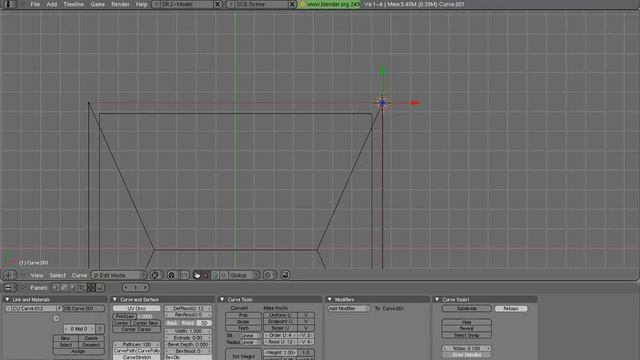Click the fake user F button
Screen dimensions: 640x360
[x=59, y=309]
